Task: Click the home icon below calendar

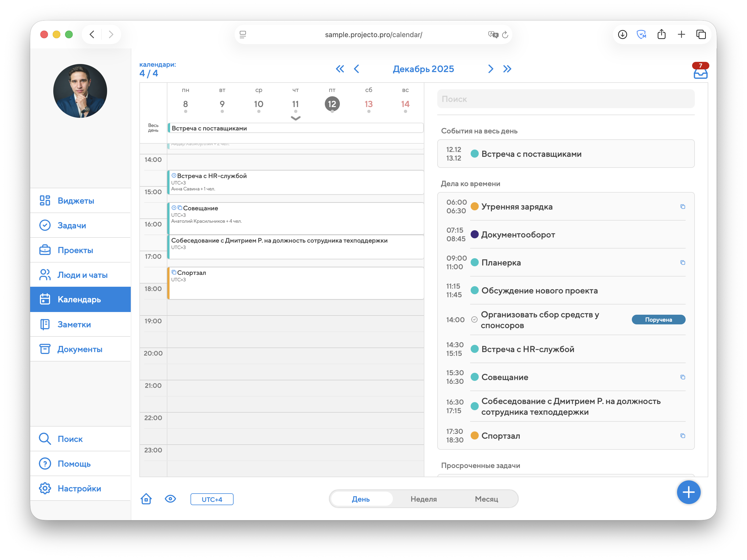Action: tap(146, 499)
